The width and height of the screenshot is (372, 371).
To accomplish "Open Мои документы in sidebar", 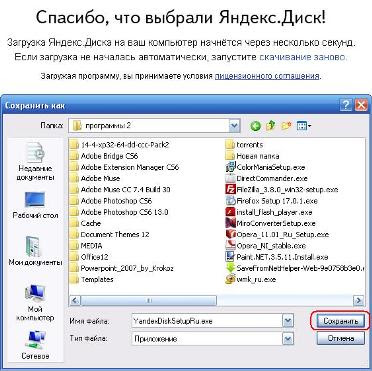I will point(35,251).
